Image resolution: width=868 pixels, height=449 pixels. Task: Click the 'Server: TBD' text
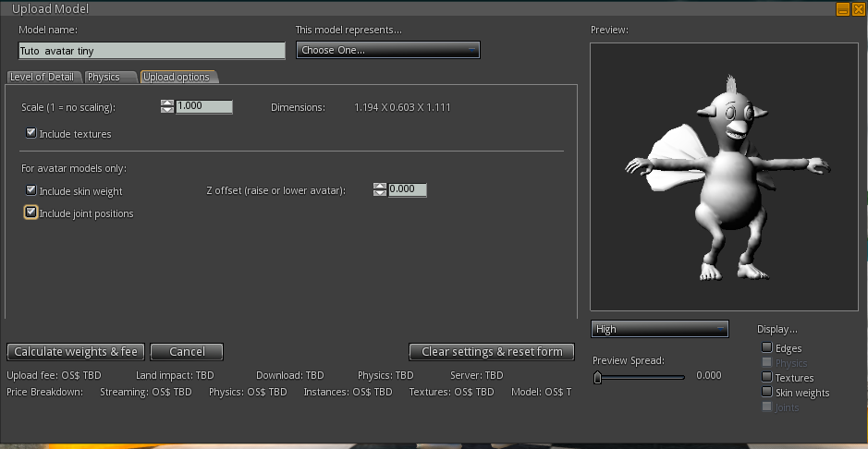(x=477, y=375)
